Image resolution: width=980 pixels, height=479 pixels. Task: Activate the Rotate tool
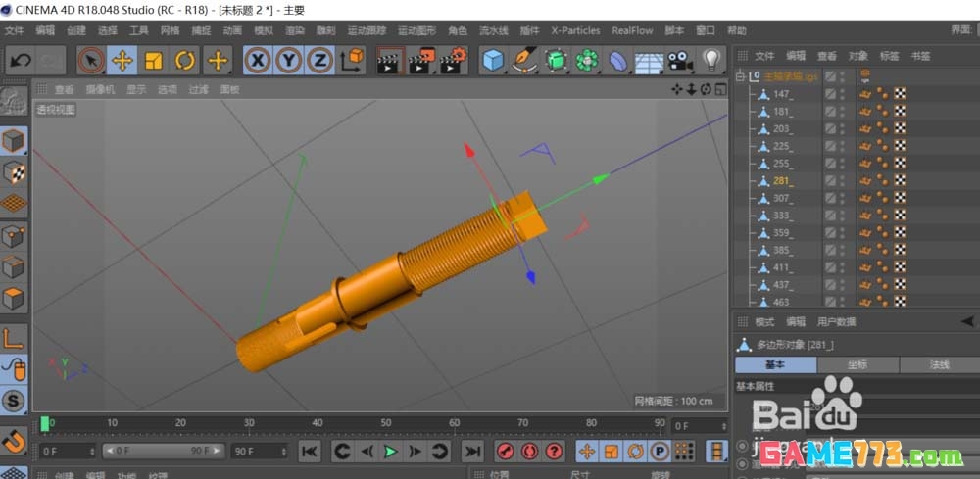point(185,61)
